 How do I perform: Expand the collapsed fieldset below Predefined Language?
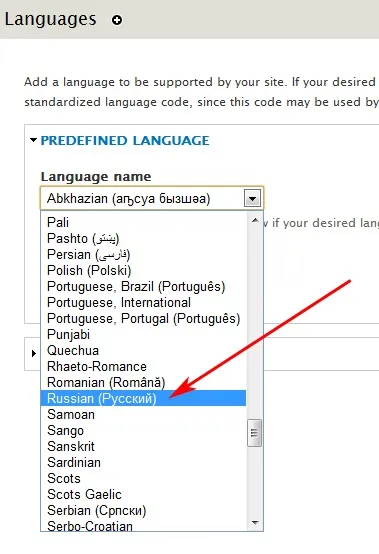[x=34, y=353]
